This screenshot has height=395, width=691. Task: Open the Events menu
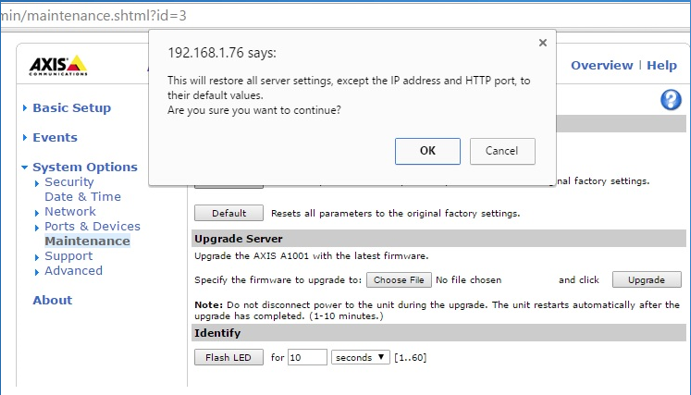(55, 138)
